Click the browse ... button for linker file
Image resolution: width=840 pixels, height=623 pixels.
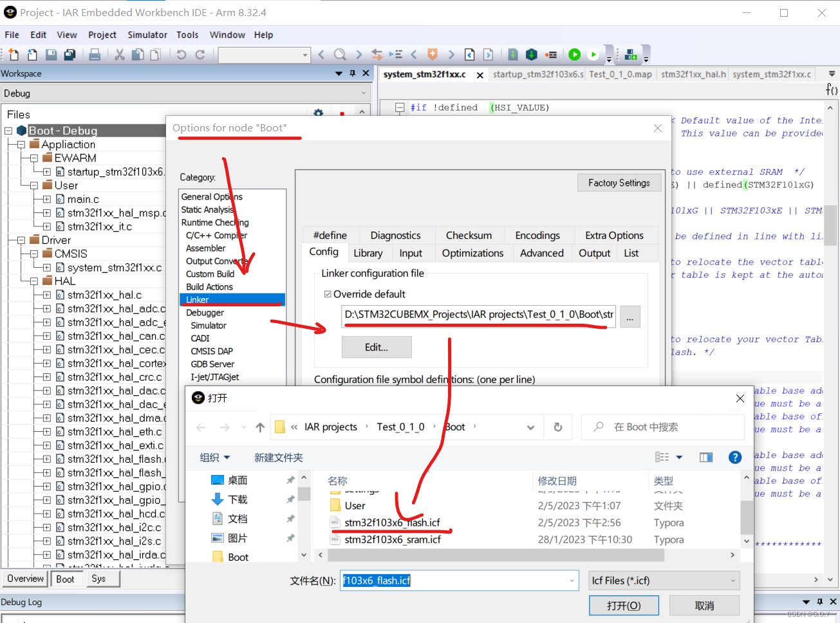(630, 317)
